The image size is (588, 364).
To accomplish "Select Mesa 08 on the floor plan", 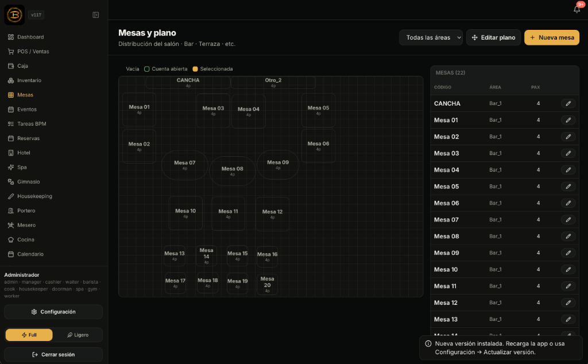I will [233, 171].
